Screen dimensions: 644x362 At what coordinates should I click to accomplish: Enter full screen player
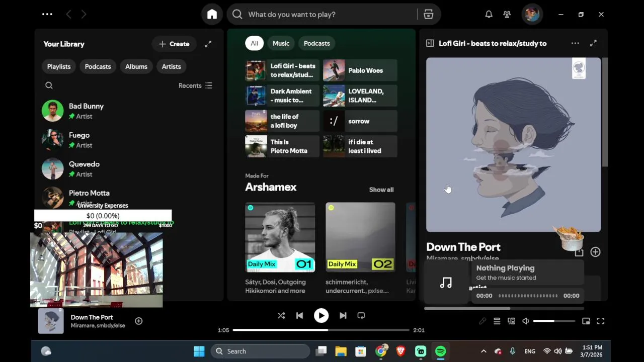coord(600,321)
